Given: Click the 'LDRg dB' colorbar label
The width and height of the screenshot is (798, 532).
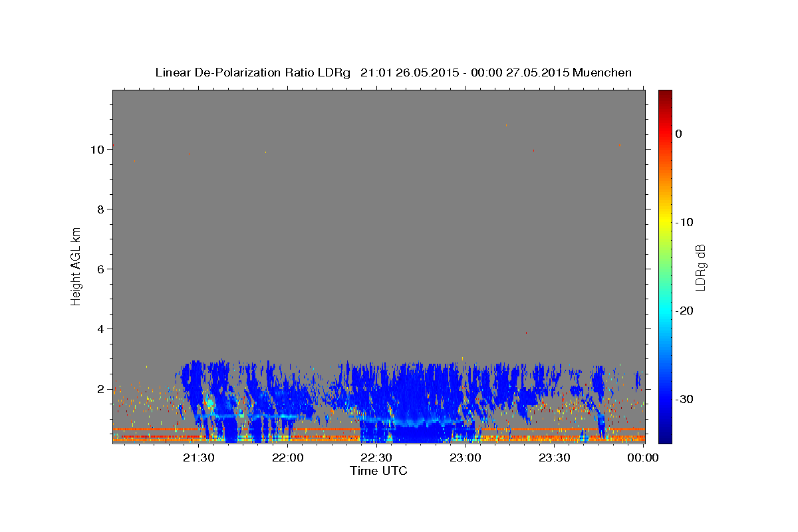Looking at the screenshot, I should [701, 267].
